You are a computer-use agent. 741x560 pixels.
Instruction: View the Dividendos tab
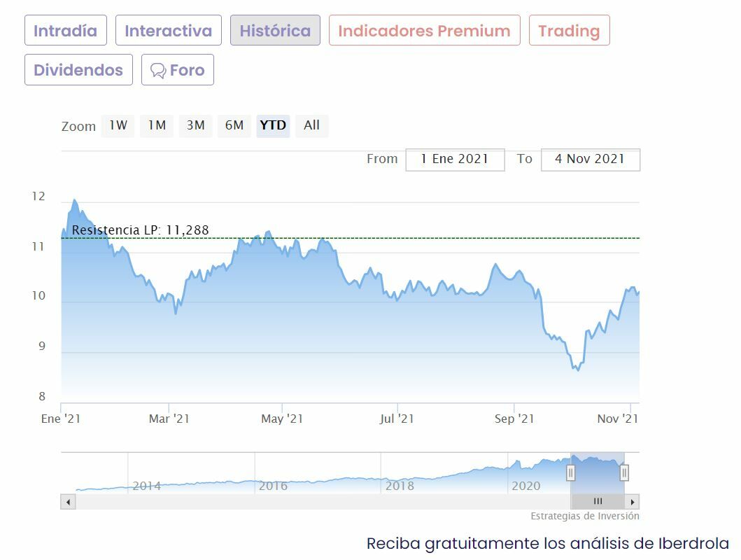coord(78,70)
